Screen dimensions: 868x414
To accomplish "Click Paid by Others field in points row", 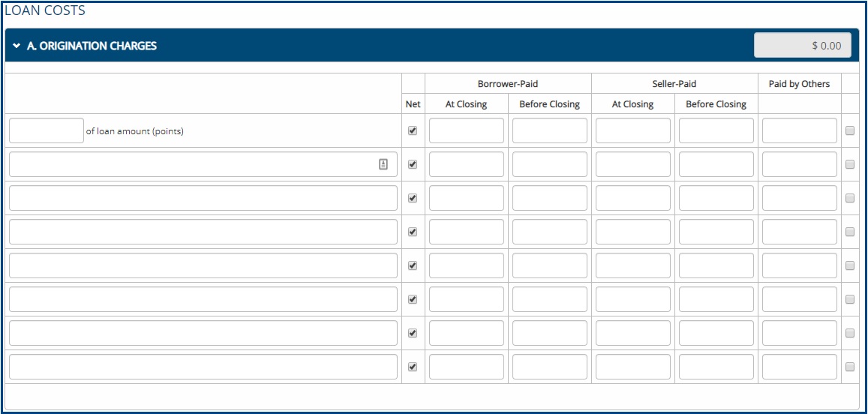I will coord(799,130).
